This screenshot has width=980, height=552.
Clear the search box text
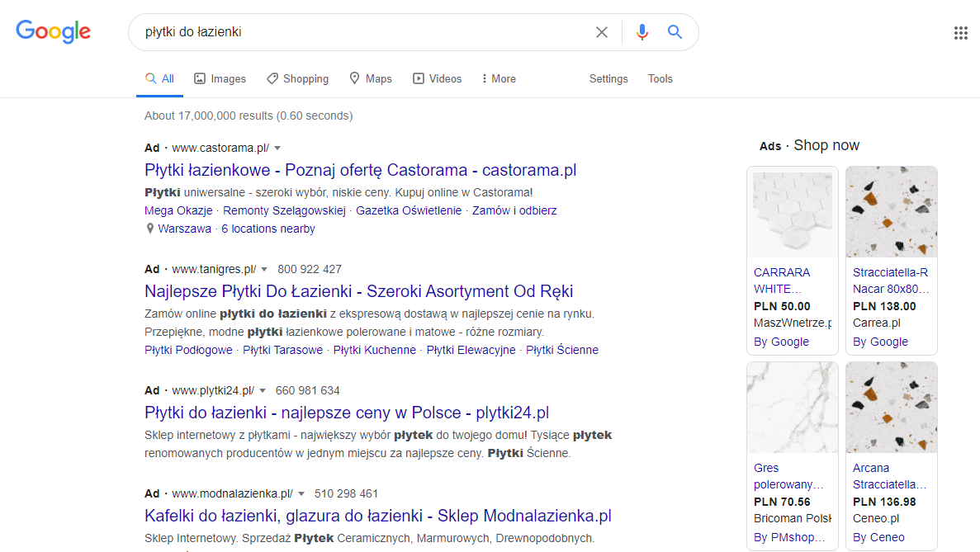(602, 32)
